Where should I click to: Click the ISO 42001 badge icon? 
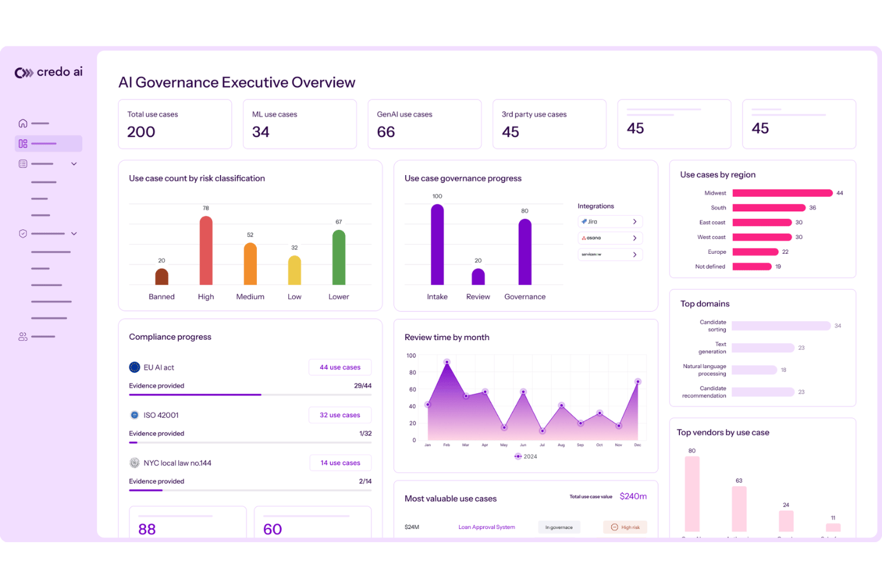135,415
